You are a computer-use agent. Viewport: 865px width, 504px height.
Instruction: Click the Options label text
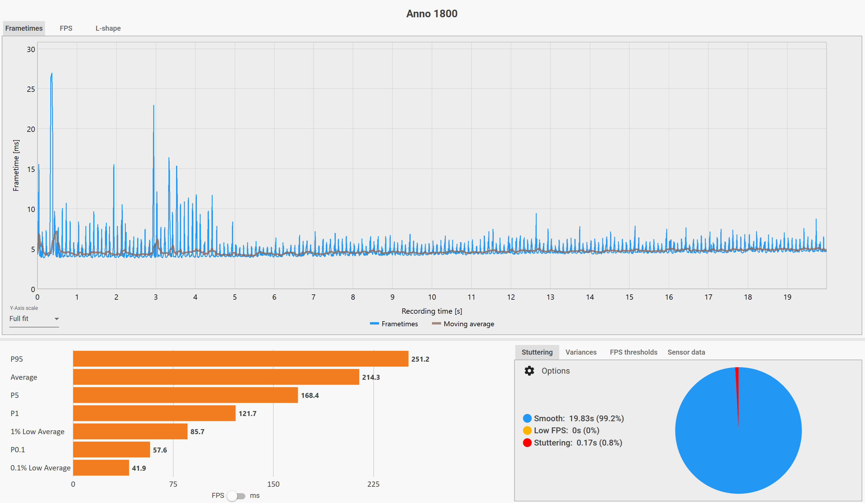point(555,372)
